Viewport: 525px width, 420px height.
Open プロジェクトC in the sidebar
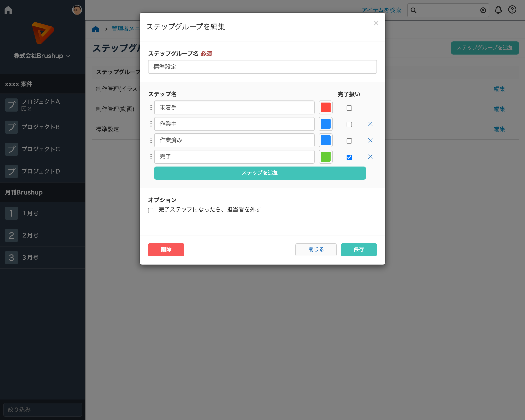[43, 149]
